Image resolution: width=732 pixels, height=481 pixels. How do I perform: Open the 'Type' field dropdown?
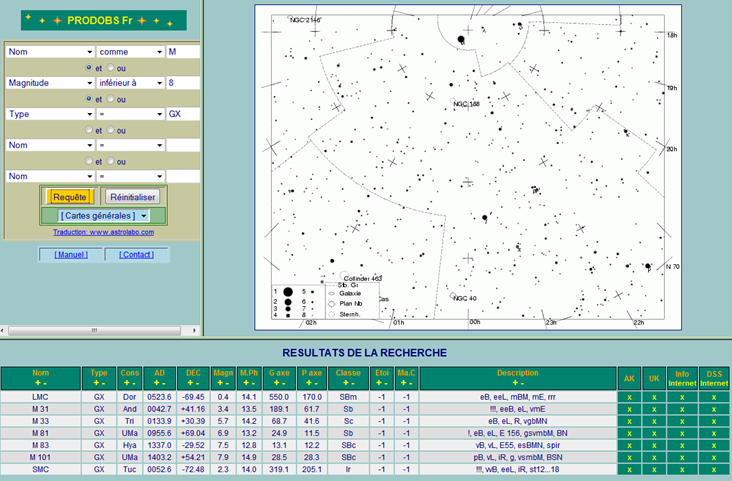(50, 114)
